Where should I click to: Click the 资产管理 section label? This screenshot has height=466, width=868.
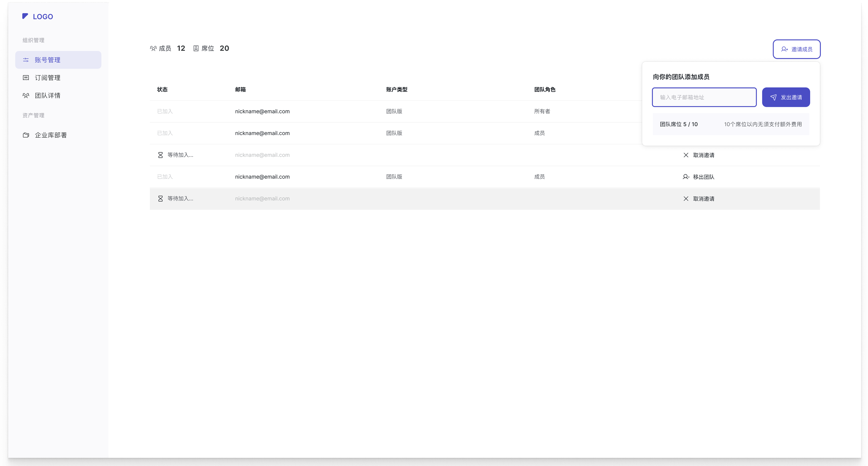pos(33,115)
